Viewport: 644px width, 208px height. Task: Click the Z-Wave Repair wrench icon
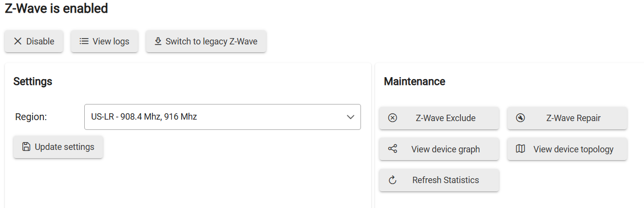pos(520,118)
